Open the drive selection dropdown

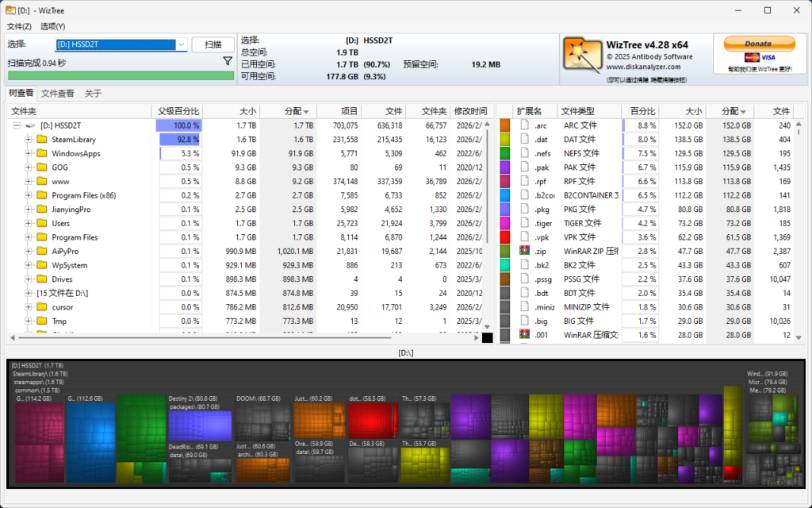click(181, 44)
